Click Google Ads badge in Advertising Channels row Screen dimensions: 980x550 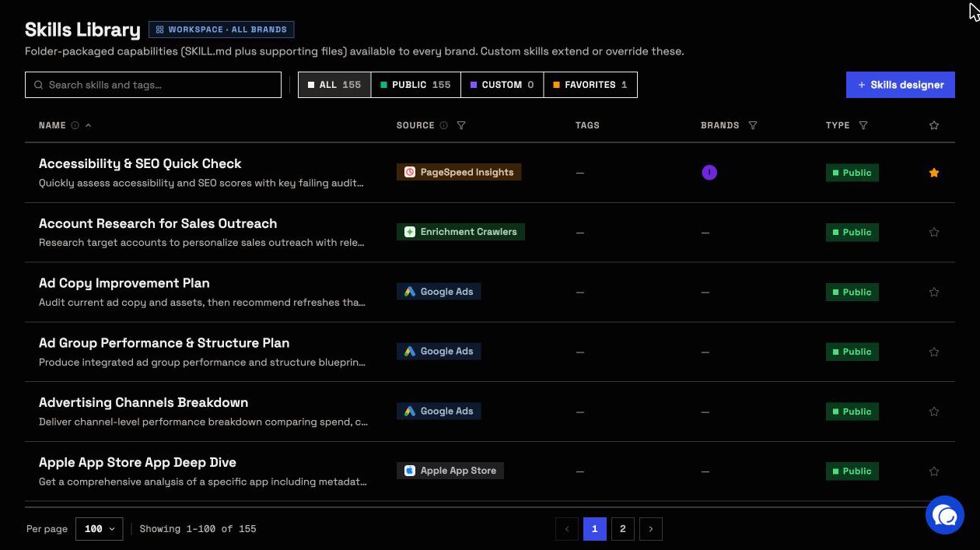(x=439, y=411)
